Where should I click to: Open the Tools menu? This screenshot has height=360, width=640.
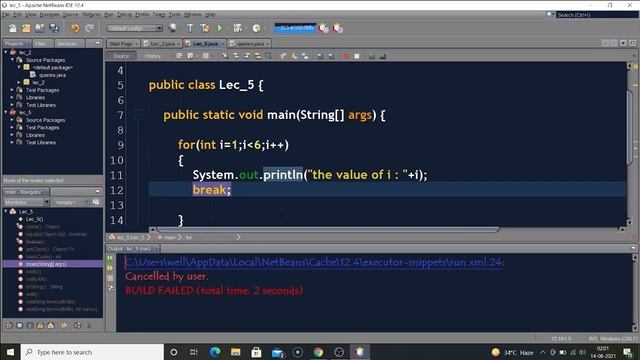[x=174, y=14]
